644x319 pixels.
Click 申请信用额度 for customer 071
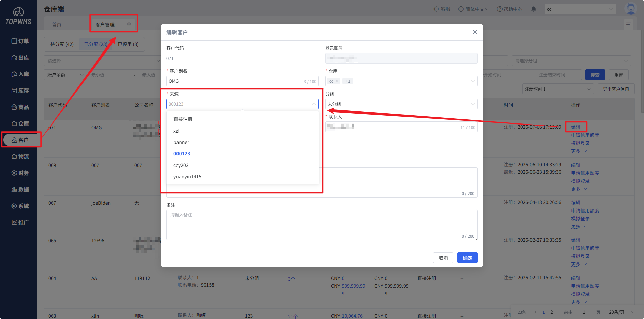click(585, 135)
